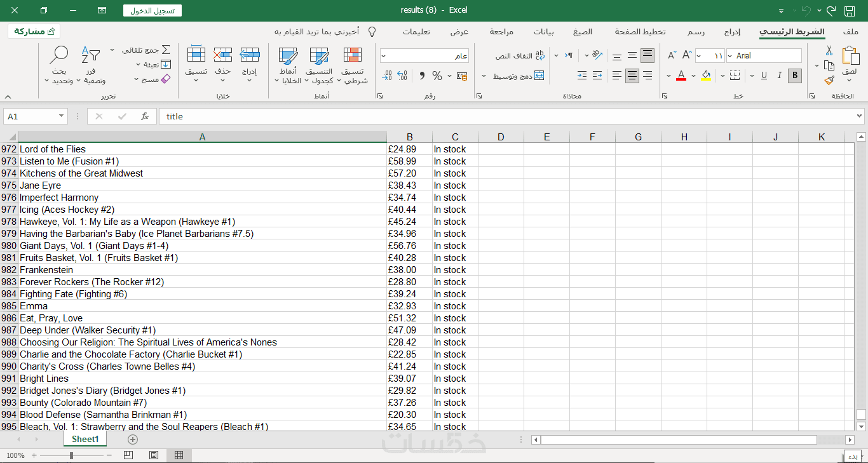Switch to the Insert (إدراج) tab
Viewport: 868px width, 463px height.
733,31
